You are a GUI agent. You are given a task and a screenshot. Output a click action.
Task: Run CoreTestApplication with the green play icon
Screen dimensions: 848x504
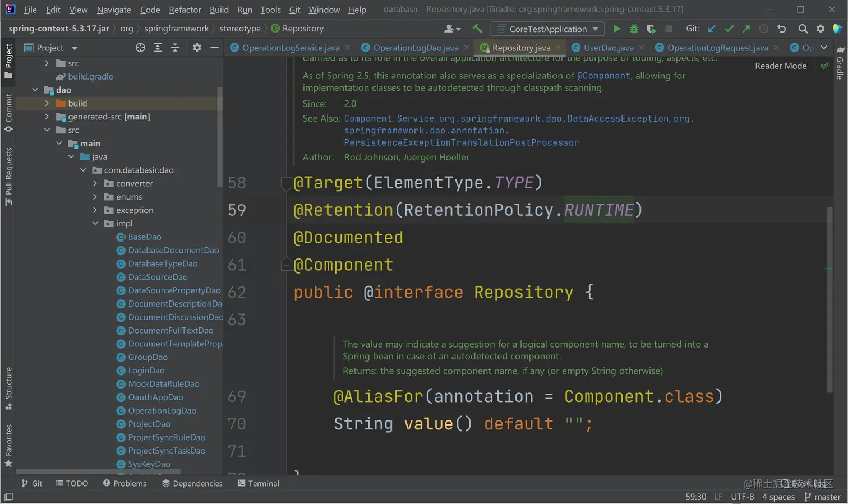pyautogui.click(x=617, y=29)
